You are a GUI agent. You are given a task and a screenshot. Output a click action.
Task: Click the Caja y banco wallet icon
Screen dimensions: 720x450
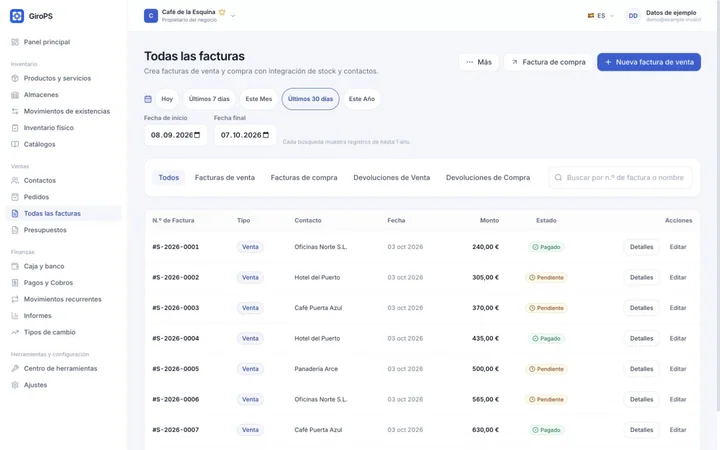(15, 266)
